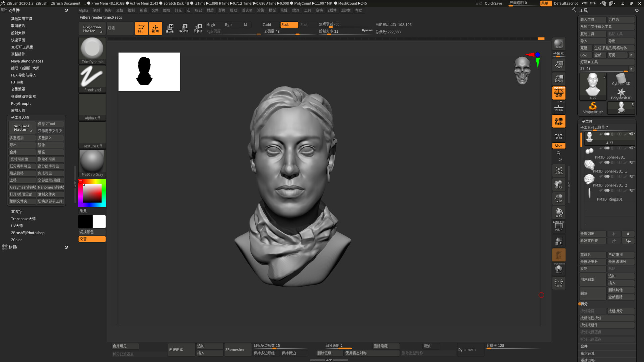Click the XYZ symmetry axis icon
The height and width of the screenshot is (362, 644).
[x=558, y=146]
